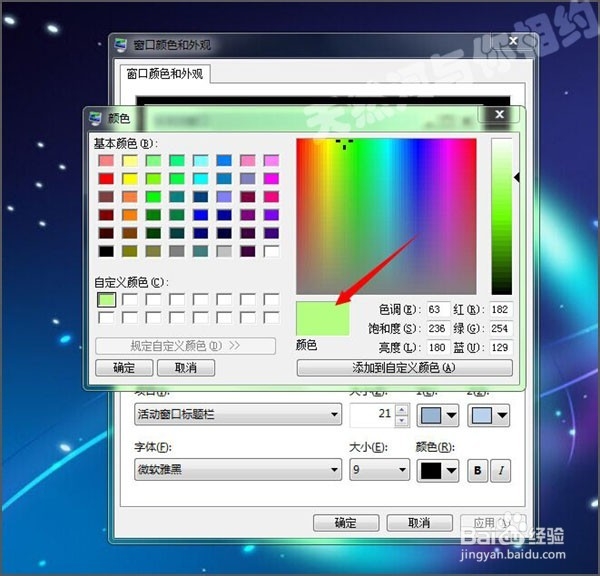Pick the orange basic color swatch in fourth row

pos(130,215)
